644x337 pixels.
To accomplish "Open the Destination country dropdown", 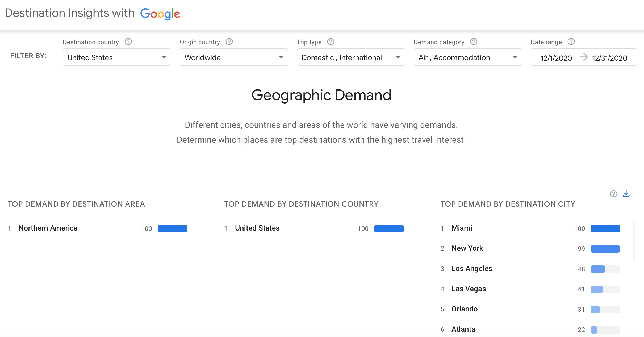I will click(x=117, y=57).
